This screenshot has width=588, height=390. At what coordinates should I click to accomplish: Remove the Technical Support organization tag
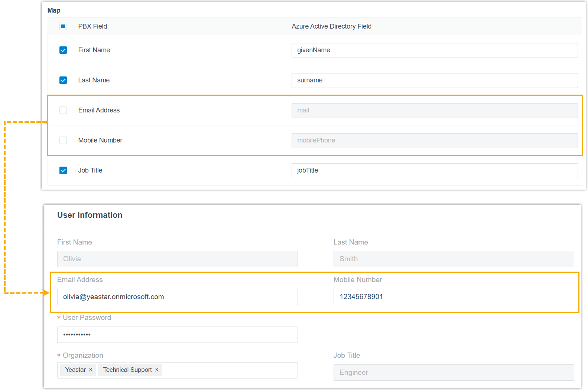[157, 370]
